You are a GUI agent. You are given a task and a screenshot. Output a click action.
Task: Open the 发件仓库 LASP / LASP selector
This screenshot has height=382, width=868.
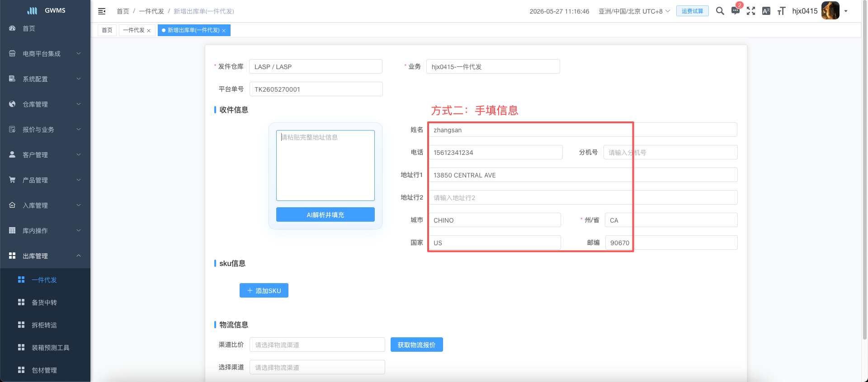coord(316,66)
